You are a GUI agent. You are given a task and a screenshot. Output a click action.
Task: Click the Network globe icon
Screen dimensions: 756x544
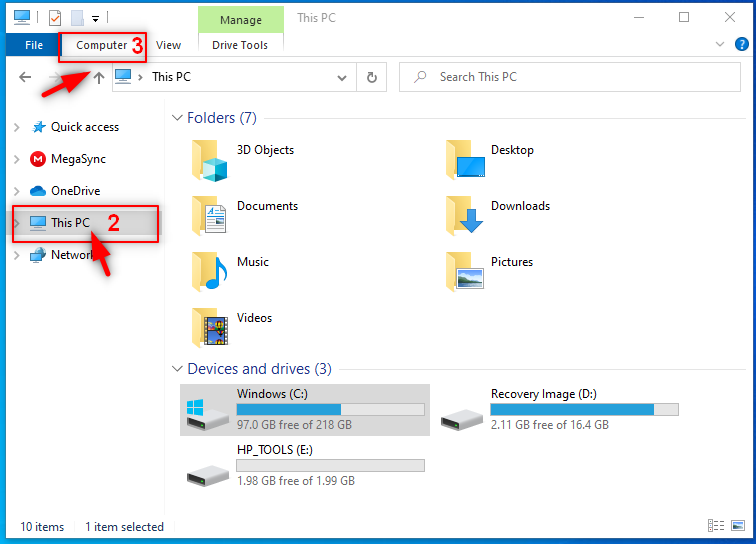[x=38, y=255]
